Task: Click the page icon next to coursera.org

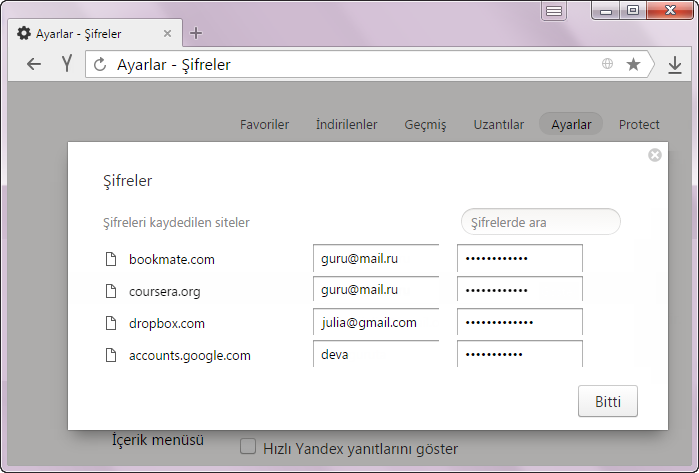Action: [x=111, y=291]
